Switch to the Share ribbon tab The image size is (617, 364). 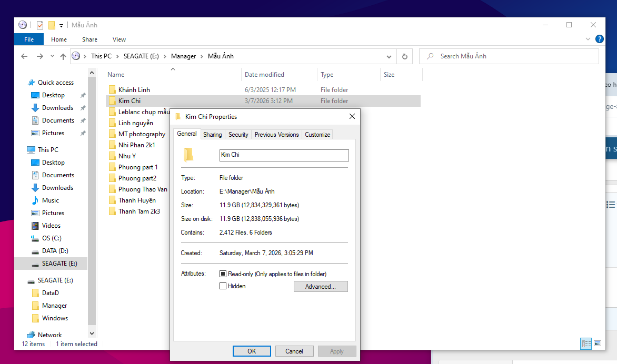[x=89, y=39]
